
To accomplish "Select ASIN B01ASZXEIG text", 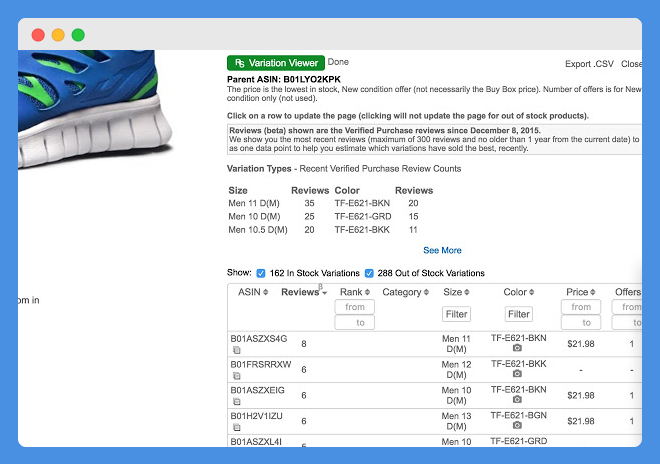I will (257, 390).
